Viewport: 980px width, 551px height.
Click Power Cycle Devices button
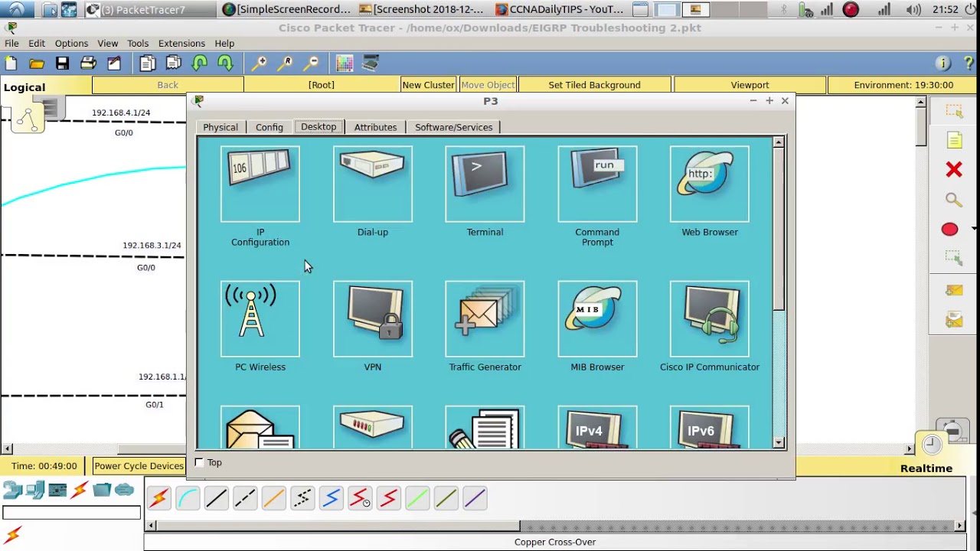[139, 465]
